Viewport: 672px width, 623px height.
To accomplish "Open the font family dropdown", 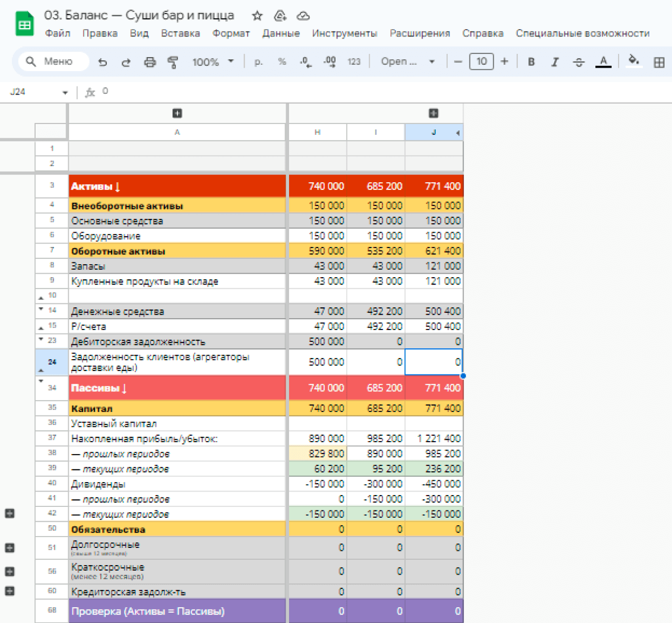I will 408,62.
